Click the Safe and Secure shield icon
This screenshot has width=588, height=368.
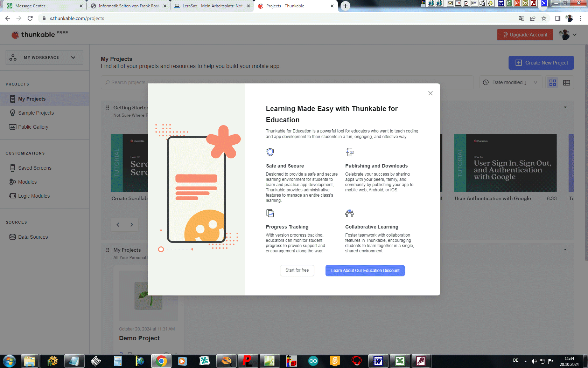tap(270, 152)
